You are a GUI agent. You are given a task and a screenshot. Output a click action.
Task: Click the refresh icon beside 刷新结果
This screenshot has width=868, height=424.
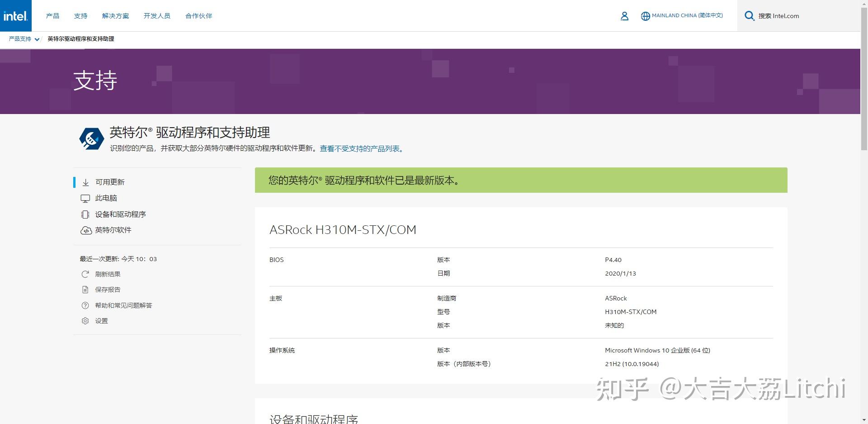click(x=85, y=274)
